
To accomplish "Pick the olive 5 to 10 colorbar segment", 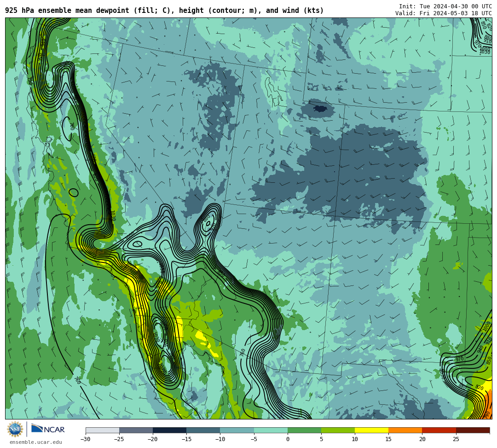I will point(338,430).
